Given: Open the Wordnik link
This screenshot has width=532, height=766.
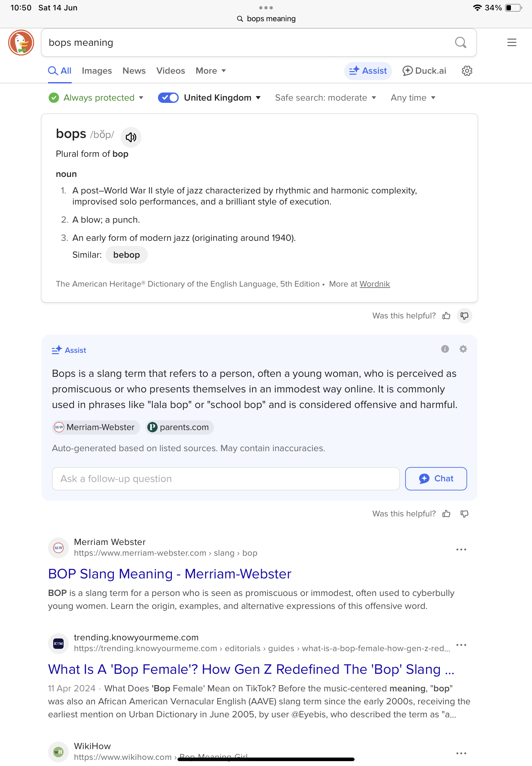Looking at the screenshot, I should pos(374,284).
